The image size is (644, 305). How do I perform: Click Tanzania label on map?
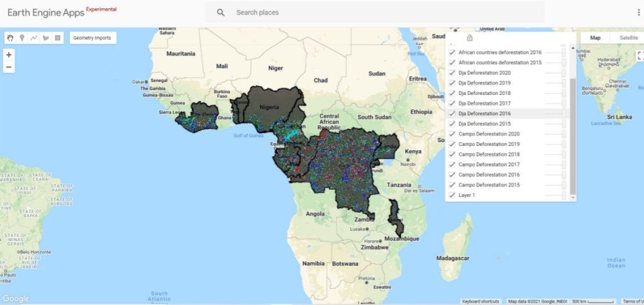[398, 185]
